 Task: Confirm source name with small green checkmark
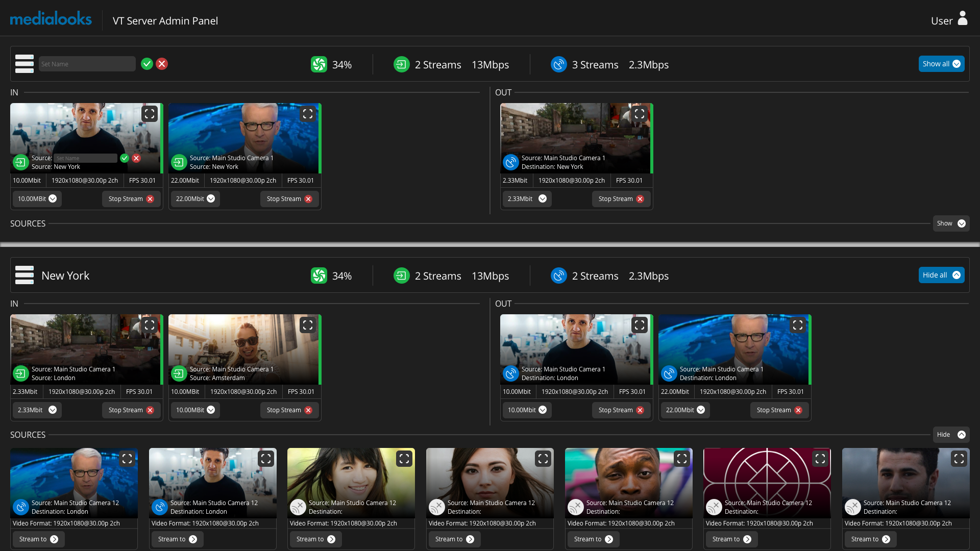(124, 158)
